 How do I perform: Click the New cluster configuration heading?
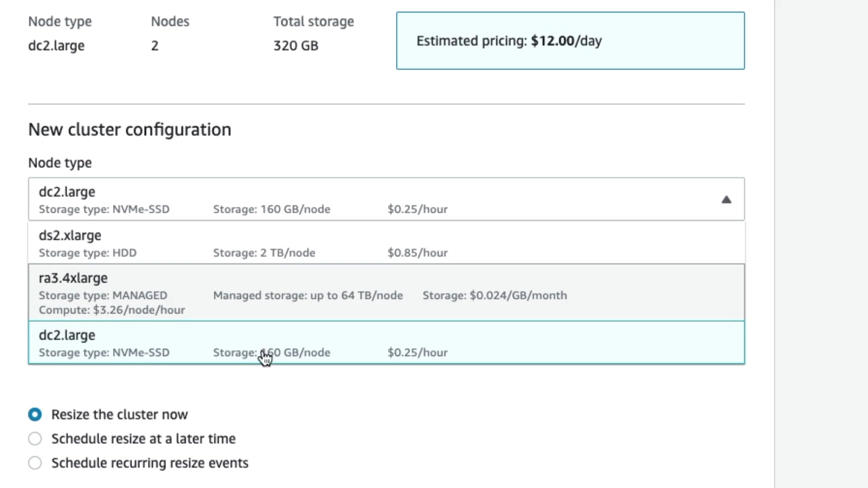coord(130,130)
